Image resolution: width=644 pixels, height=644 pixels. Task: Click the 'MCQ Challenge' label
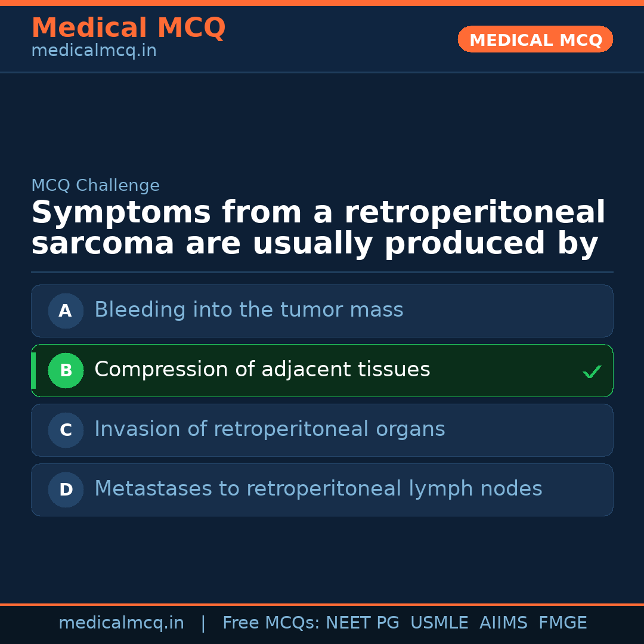click(x=95, y=185)
